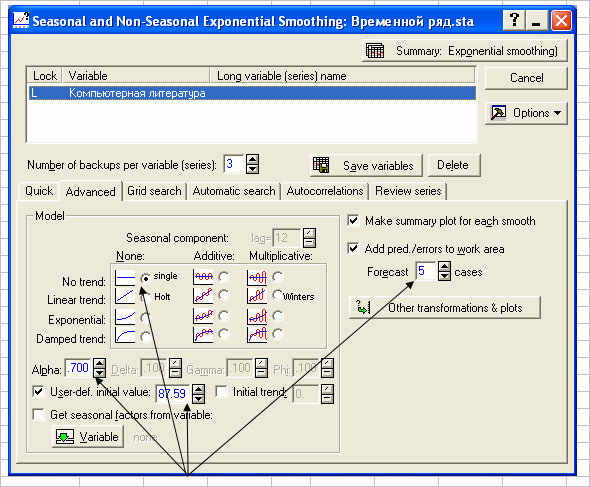Viewport: 590px width, 487px height.
Task: Select exponential trend multiplicative radio
Action: point(278,315)
